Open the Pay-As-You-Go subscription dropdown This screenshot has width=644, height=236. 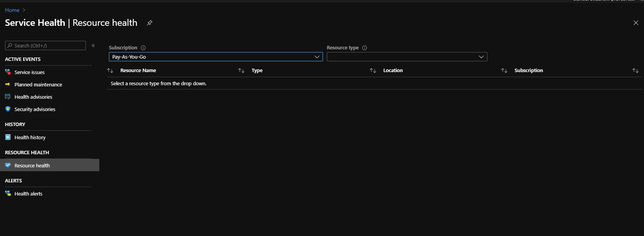(216, 57)
